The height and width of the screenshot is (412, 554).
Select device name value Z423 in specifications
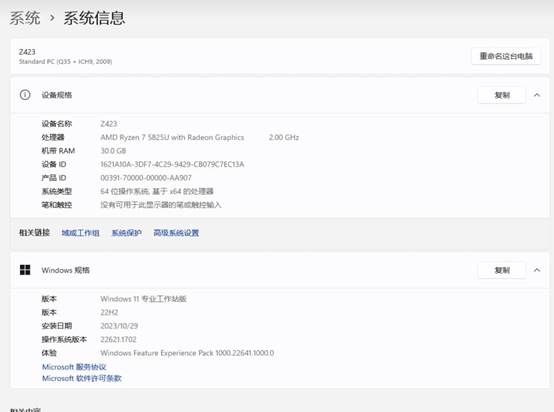(108, 124)
